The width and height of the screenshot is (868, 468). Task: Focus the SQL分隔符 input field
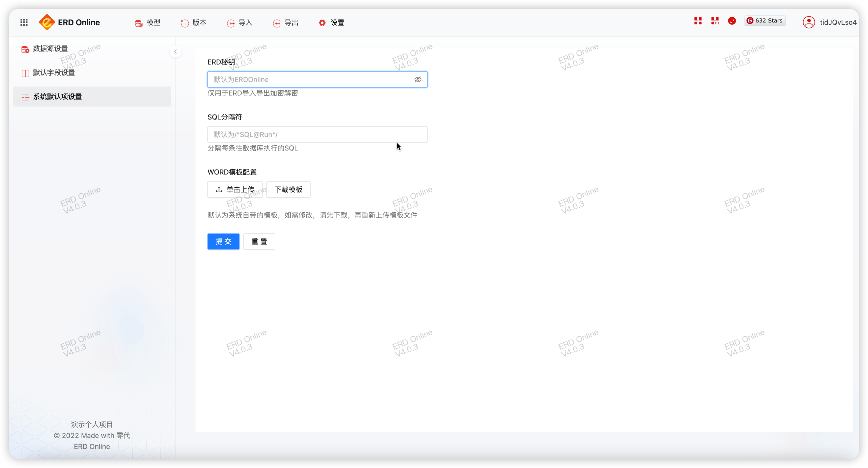click(317, 134)
